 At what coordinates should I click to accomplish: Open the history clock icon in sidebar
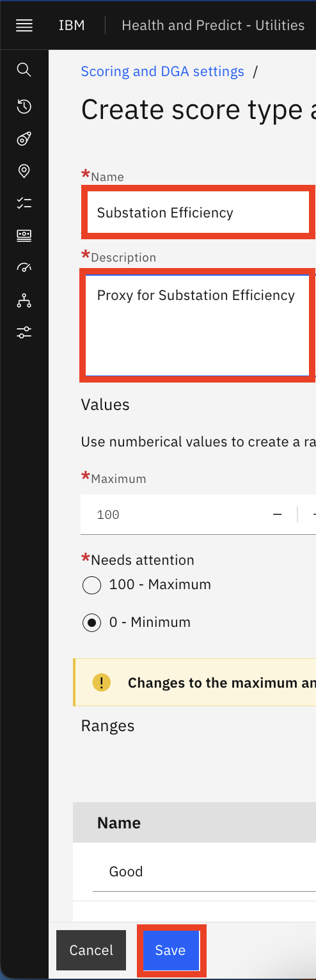[x=24, y=106]
